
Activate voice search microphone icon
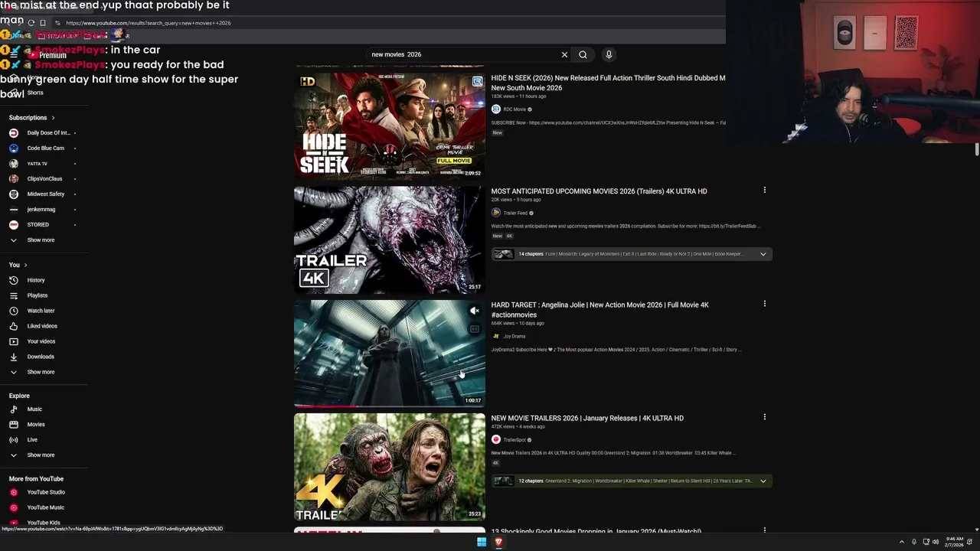(x=609, y=54)
